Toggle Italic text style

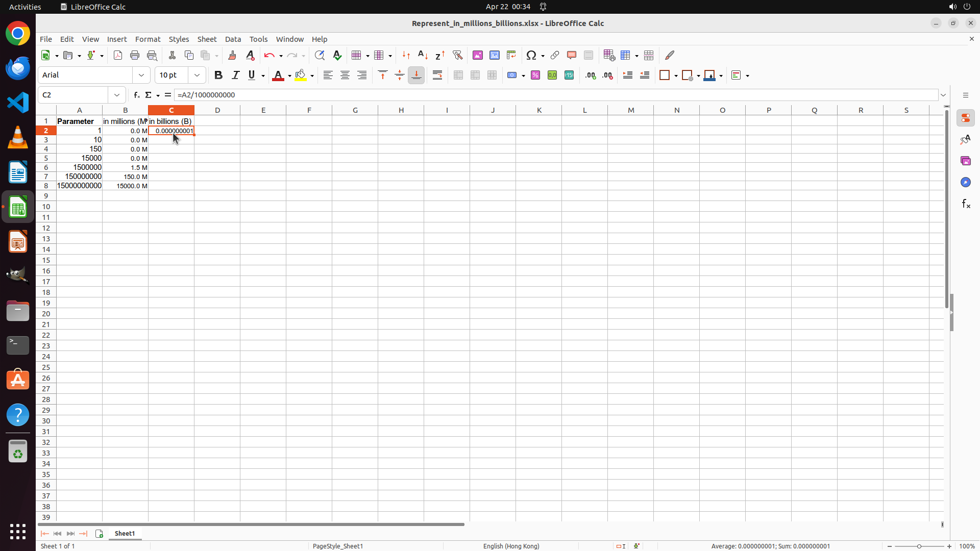(235, 75)
